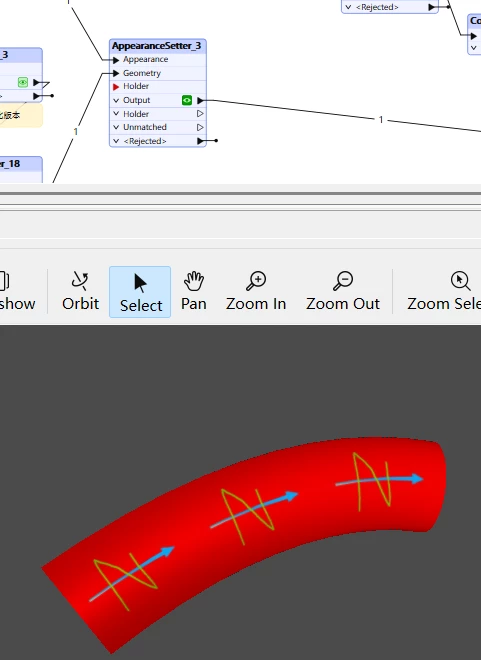Toggle the light green eye on left transformer
Viewport: 481px width, 660px height.
tap(23, 82)
